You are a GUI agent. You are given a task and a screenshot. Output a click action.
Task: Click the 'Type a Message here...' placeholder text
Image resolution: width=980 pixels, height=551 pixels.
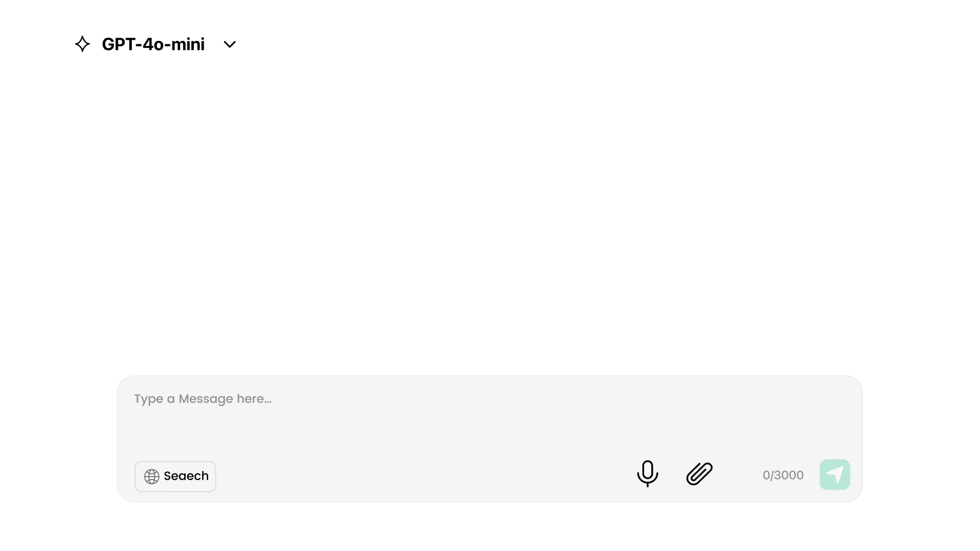pyautogui.click(x=203, y=399)
